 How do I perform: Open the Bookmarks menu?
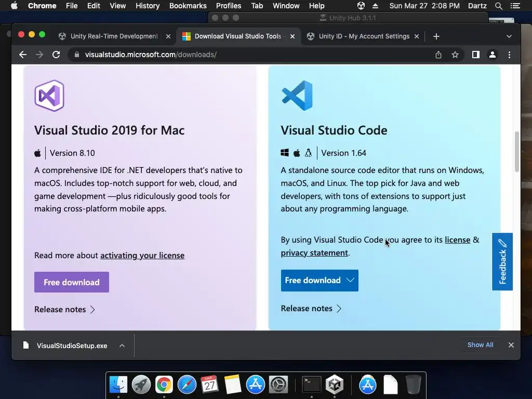pos(188,6)
